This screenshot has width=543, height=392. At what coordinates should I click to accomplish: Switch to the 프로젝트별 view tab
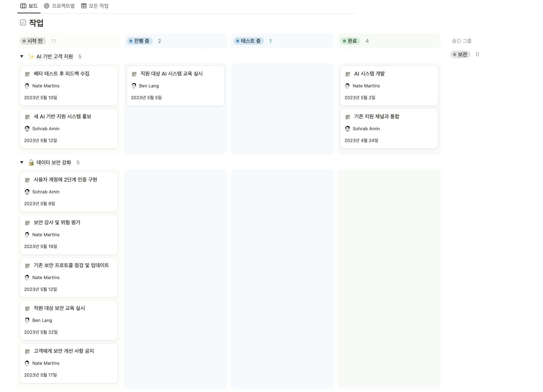[x=59, y=6]
